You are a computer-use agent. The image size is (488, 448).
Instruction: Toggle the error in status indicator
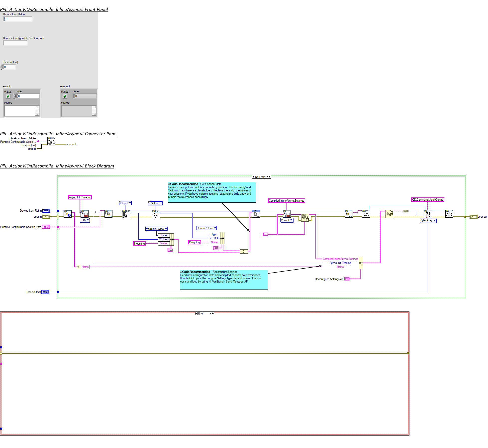(8, 96)
